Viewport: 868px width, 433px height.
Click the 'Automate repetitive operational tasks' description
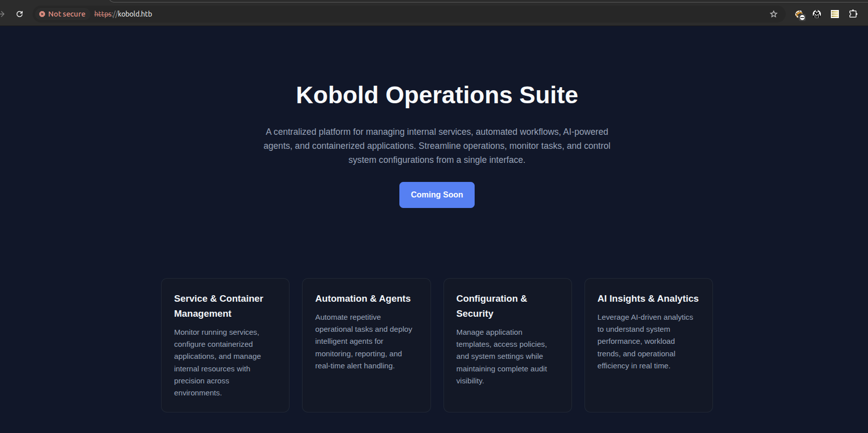pyautogui.click(x=364, y=342)
